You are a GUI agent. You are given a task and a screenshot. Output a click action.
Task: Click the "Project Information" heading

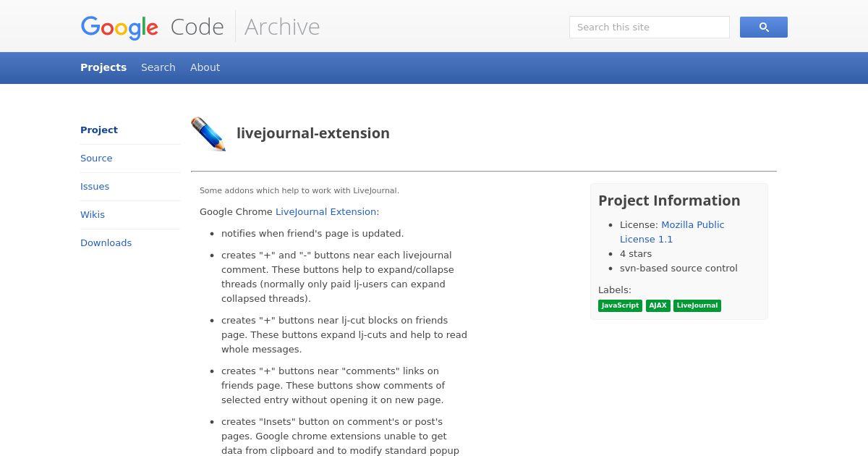669,200
